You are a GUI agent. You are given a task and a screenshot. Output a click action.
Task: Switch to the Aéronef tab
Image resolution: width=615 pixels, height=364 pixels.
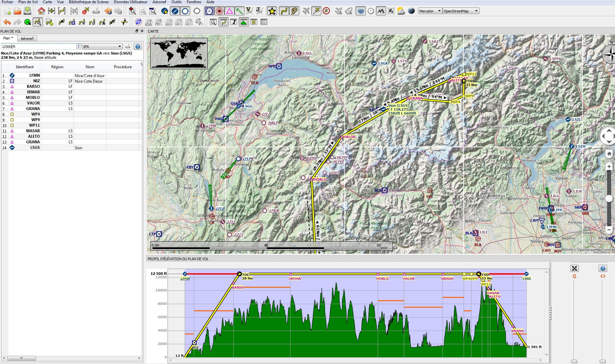click(x=27, y=38)
